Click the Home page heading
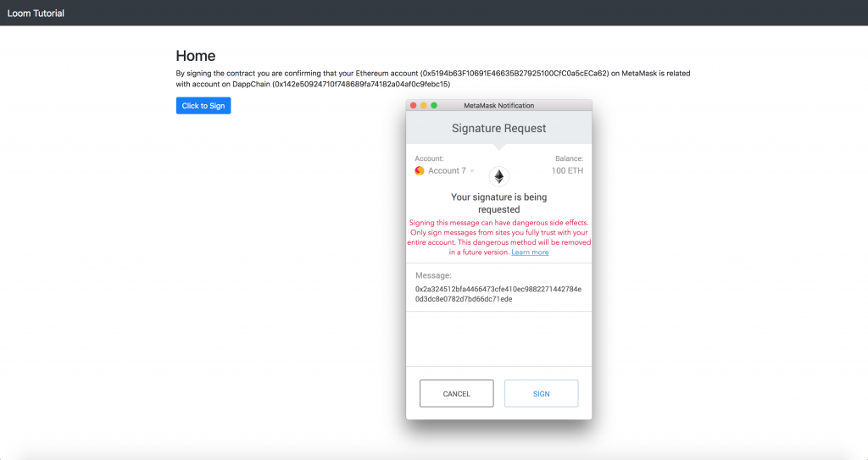The width and height of the screenshot is (868, 460). point(196,56)
